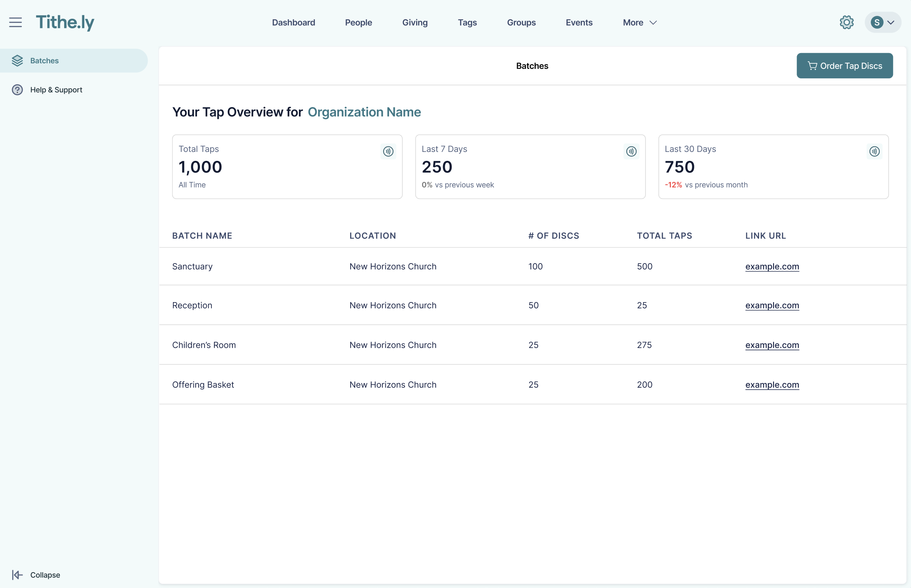Click the Organization Name heading link

pos(364,112)
